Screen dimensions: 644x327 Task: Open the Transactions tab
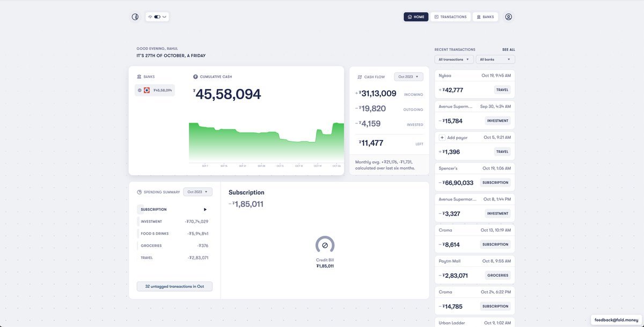point(450,17)
